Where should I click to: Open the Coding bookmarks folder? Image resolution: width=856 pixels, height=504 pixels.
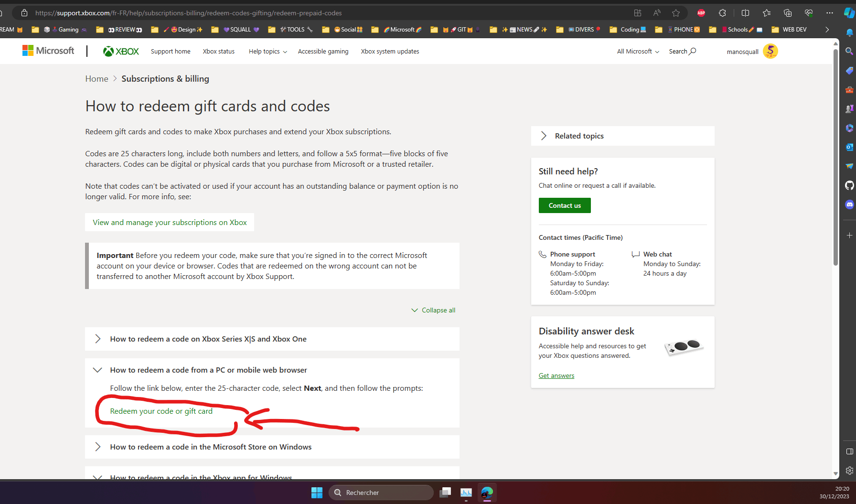click(628, 30)
